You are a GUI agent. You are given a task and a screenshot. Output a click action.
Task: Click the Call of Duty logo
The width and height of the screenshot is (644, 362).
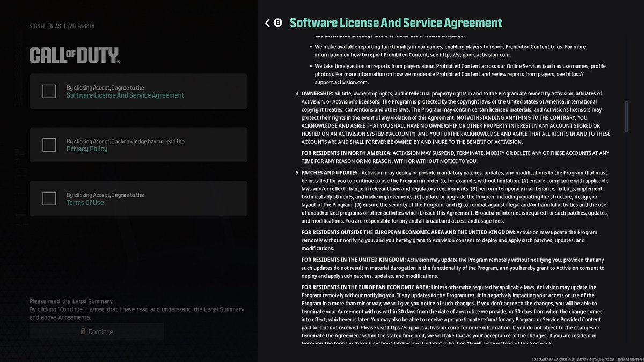tap(75, 55)
